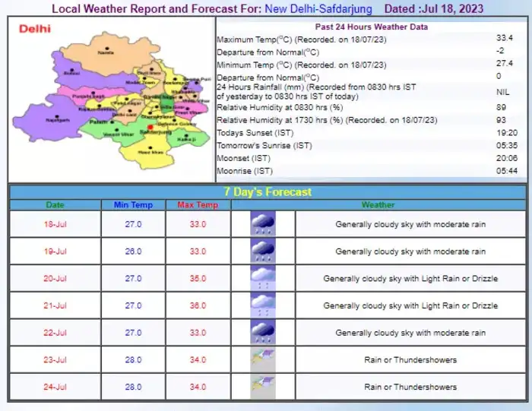Click the 20-Jul light rain icon

click(263, 278)
